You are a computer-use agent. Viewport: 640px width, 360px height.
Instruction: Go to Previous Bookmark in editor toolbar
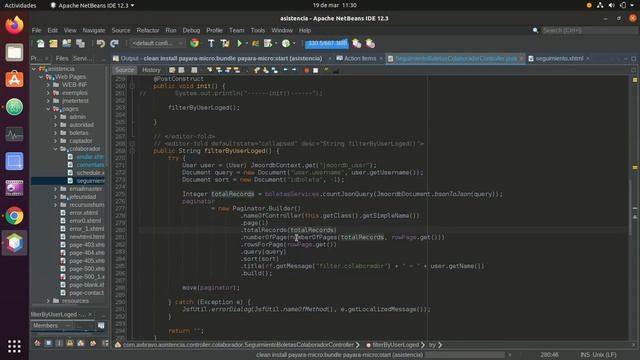coord(257,70)
